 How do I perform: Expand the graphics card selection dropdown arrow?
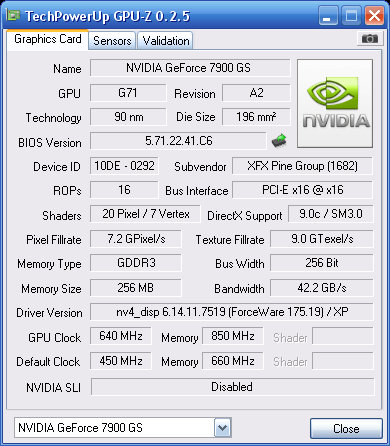click(x=222, y=427)
